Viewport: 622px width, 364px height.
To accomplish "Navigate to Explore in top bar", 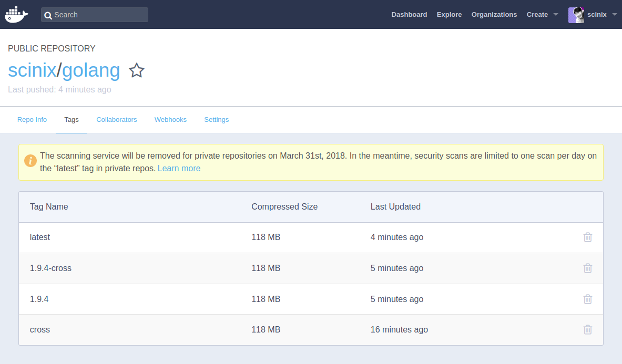I will click(449, 15).
